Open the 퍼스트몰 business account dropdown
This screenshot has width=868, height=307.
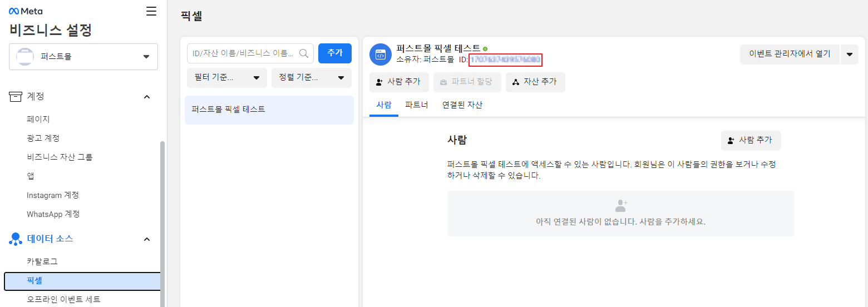[x=83, y=57]
